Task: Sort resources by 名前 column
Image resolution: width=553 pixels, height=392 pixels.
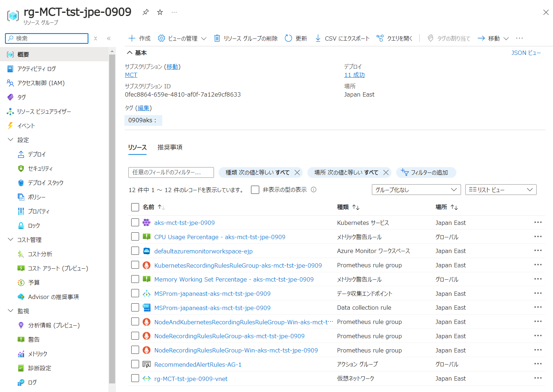Action: [x=153, y=207]
